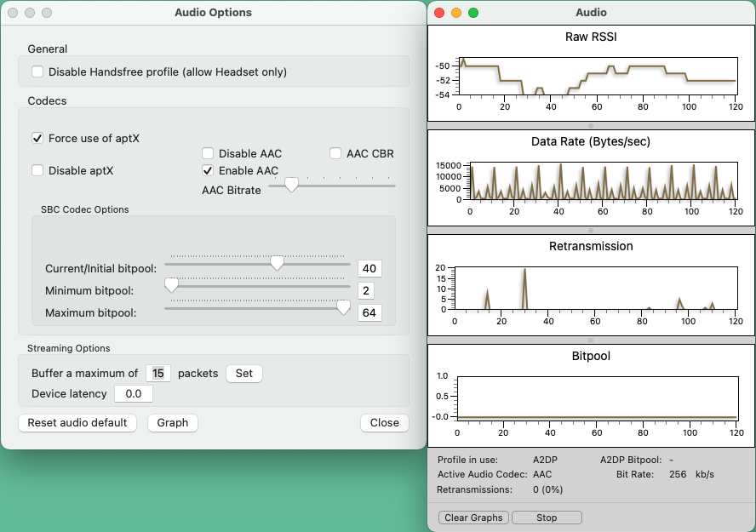Screen dimensions: 756x532
Task: Clear Graphs in the Audio window
Action: (473, 518)
